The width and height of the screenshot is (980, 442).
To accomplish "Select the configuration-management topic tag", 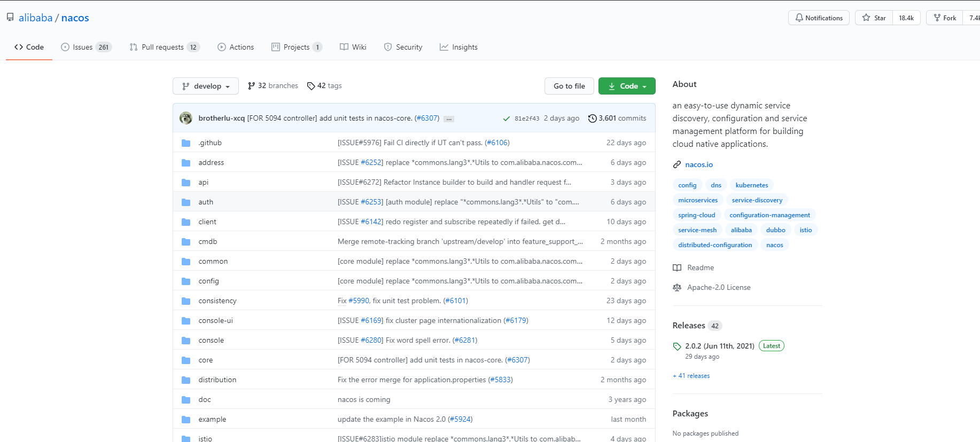I will pyautogui.click(x=770, y=215).
